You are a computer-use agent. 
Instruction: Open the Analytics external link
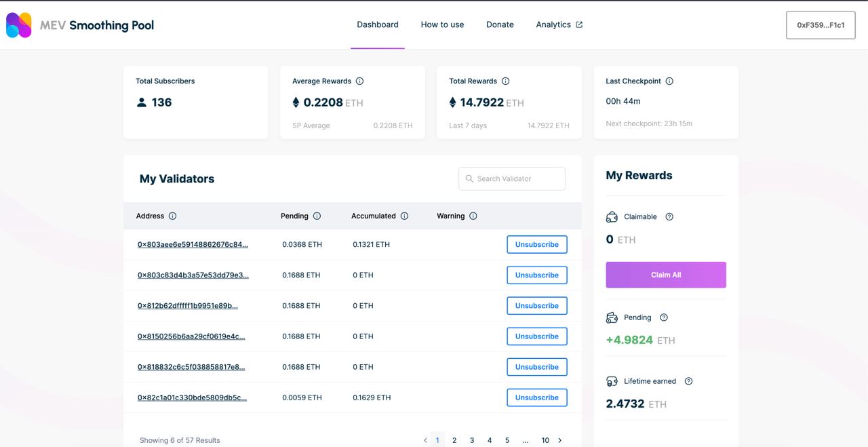point(559,25)
